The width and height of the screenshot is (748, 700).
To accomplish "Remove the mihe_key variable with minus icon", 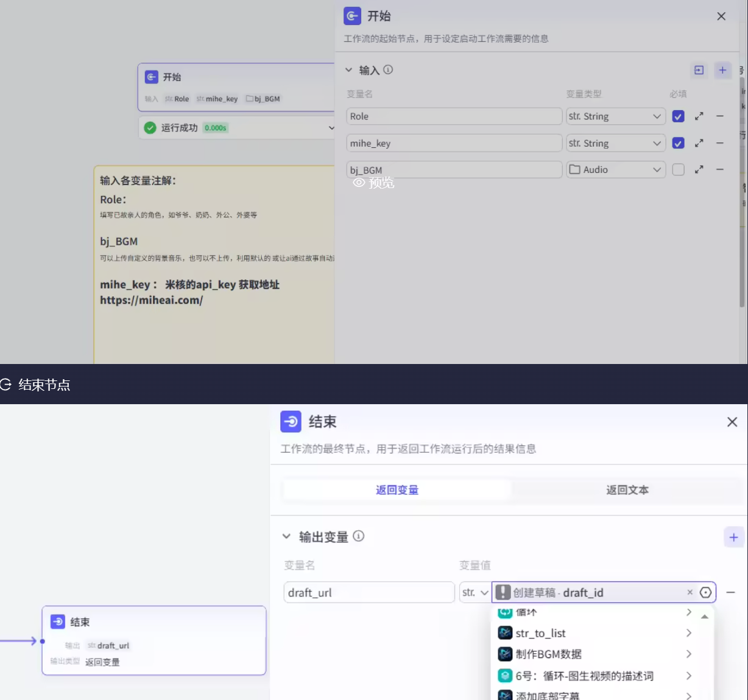I will (719, 143).
